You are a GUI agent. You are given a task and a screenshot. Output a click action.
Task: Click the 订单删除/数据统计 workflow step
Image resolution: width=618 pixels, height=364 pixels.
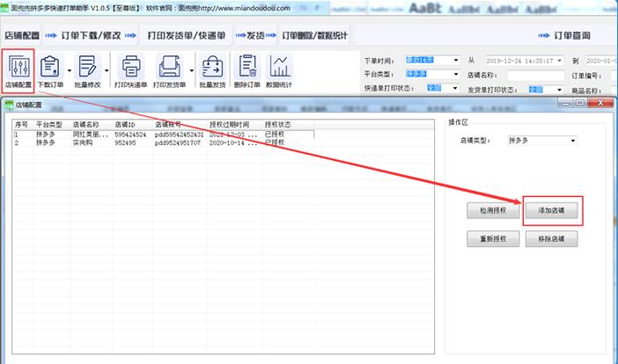click(x=314, y=35)
